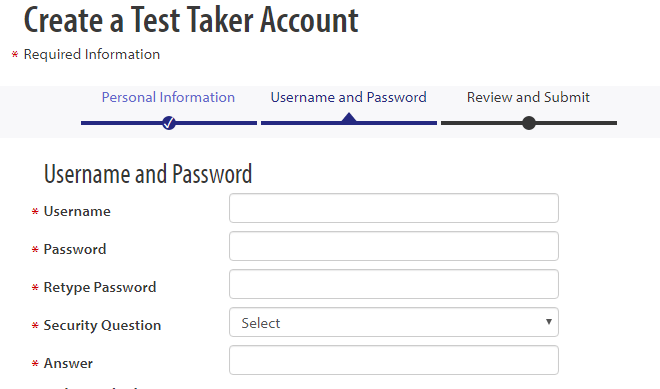Click into the Answer text field
Screen dimensions: 660x389
tap(394, 360)
